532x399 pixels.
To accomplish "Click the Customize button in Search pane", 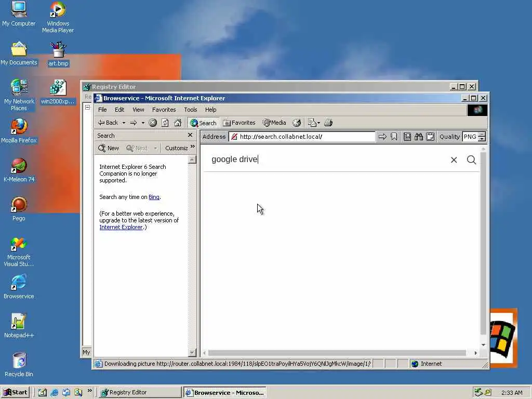I will [x=176, y=148].
